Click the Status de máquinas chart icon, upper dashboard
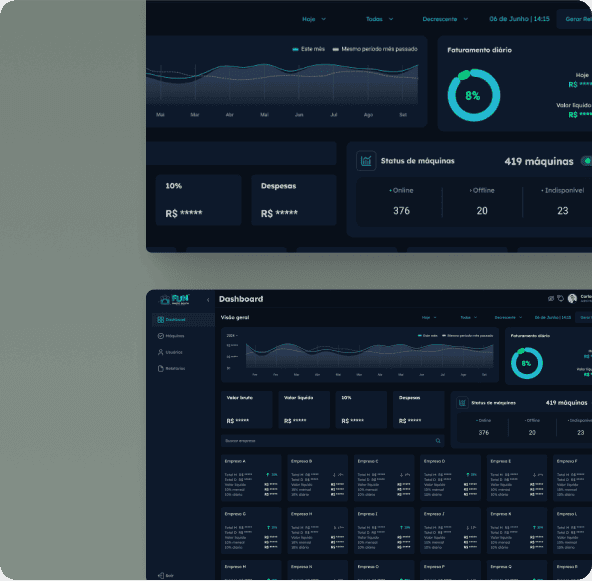592x581 pixels. point(366,161)
